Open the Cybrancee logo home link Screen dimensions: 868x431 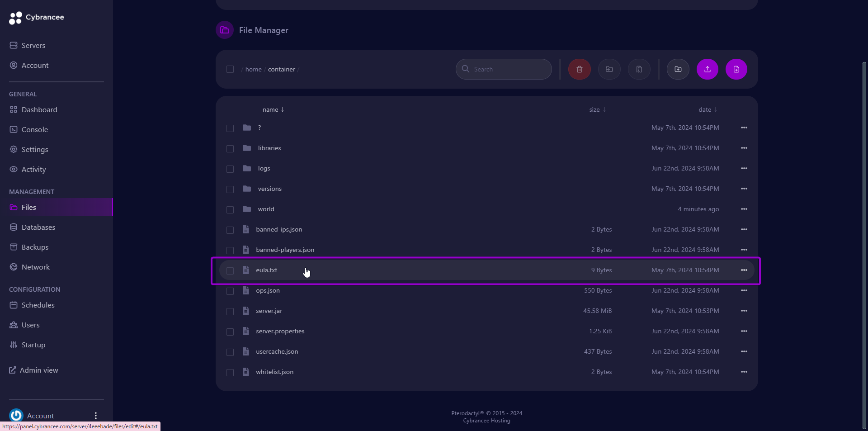(37, 18)
